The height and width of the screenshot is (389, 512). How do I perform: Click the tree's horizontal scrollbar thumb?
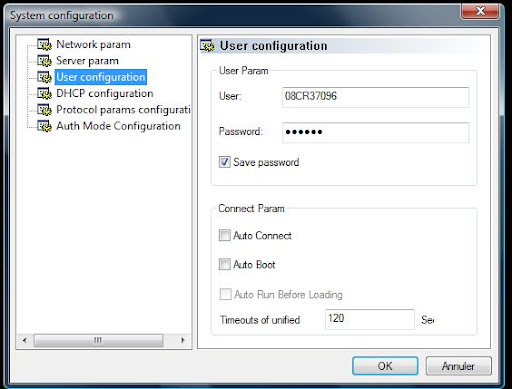coord(98,340)
